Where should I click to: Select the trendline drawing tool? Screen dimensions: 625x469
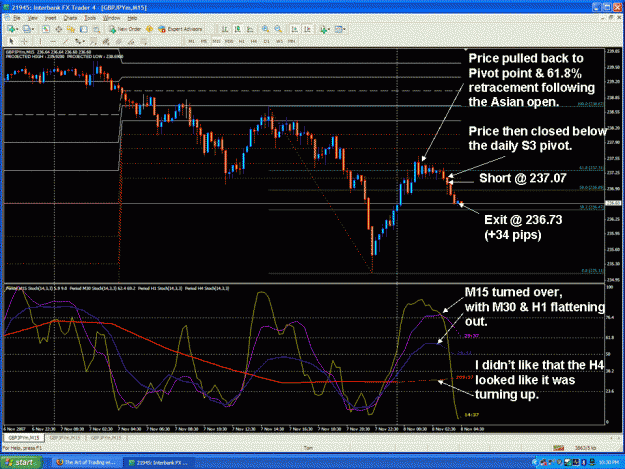point(65,41)
